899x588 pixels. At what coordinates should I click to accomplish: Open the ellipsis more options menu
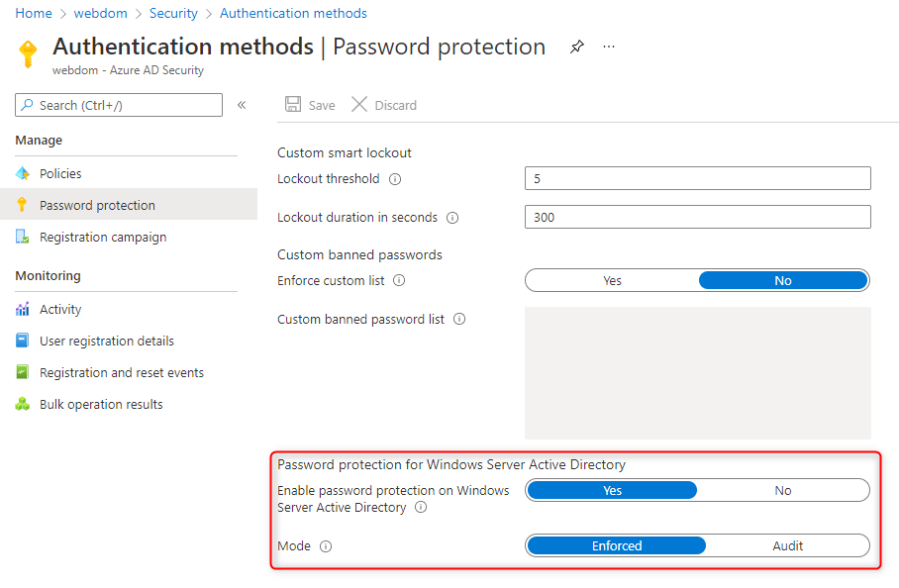608,47
